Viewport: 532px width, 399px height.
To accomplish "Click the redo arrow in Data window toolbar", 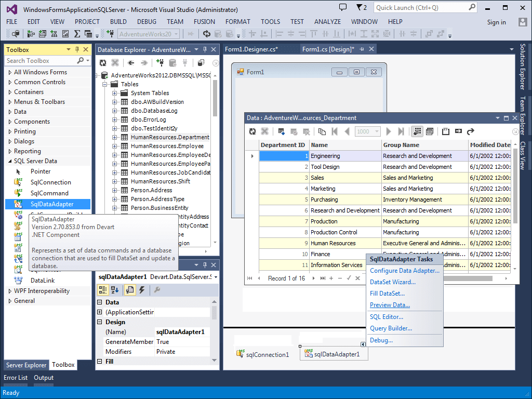I will pos(471,131).
